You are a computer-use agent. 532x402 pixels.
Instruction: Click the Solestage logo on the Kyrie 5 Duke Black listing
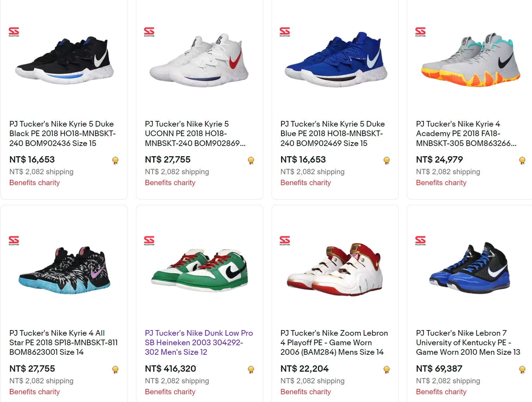(13, 31)
